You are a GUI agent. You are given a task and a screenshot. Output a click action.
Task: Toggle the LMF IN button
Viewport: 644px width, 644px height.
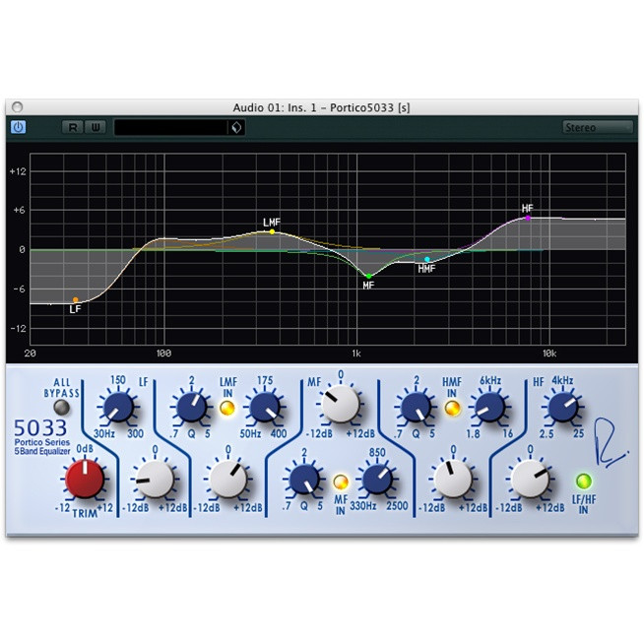click(227, 408)
